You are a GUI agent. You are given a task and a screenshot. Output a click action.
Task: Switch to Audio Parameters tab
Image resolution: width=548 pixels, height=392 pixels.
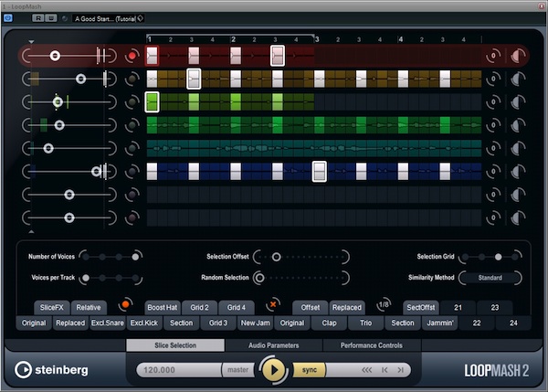click(274, 345)
